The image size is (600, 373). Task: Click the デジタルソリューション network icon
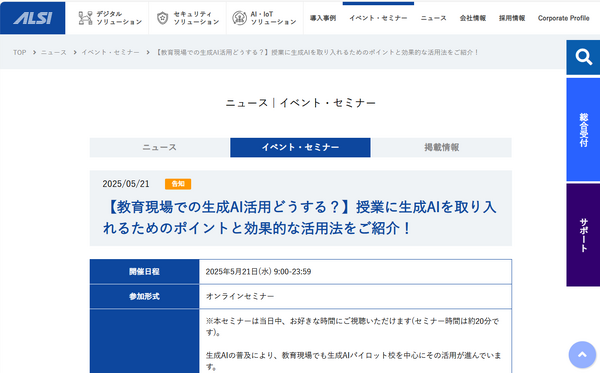click(85, 18)
